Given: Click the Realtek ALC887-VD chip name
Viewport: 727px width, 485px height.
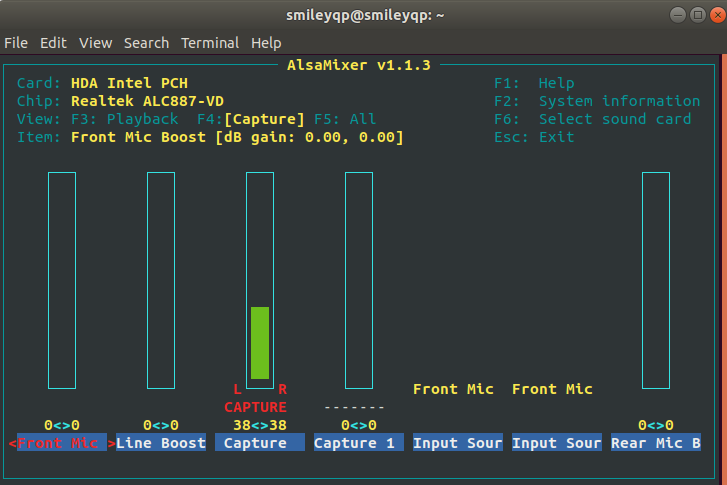Looking at the screenshot, I should tap(147, 101).
